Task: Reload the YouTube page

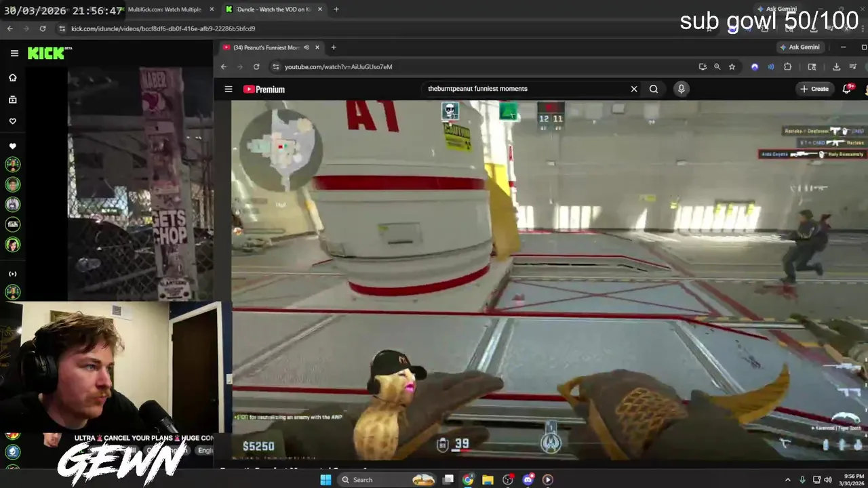Action: pos(256,66)
